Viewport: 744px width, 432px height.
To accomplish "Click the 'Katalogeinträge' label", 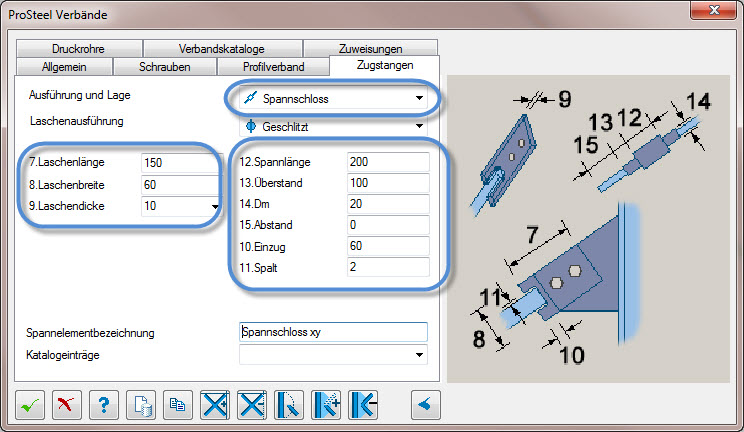I will coord(63,355).
